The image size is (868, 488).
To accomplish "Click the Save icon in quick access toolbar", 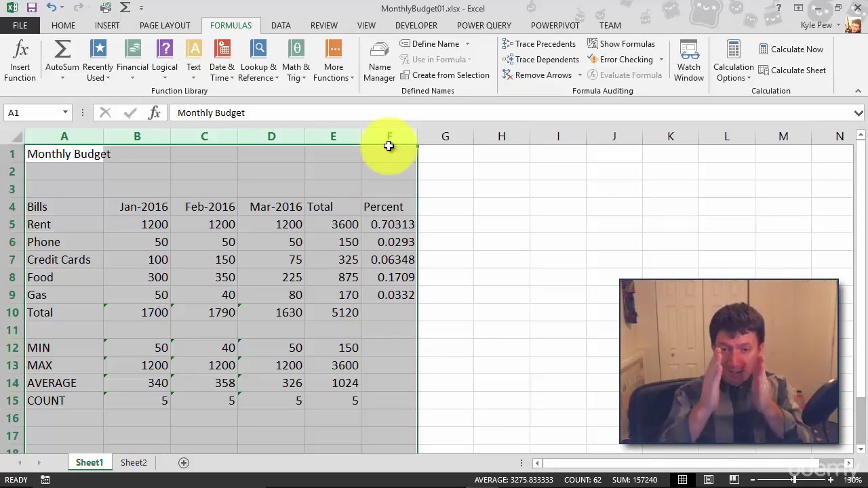I will (31, 8).
